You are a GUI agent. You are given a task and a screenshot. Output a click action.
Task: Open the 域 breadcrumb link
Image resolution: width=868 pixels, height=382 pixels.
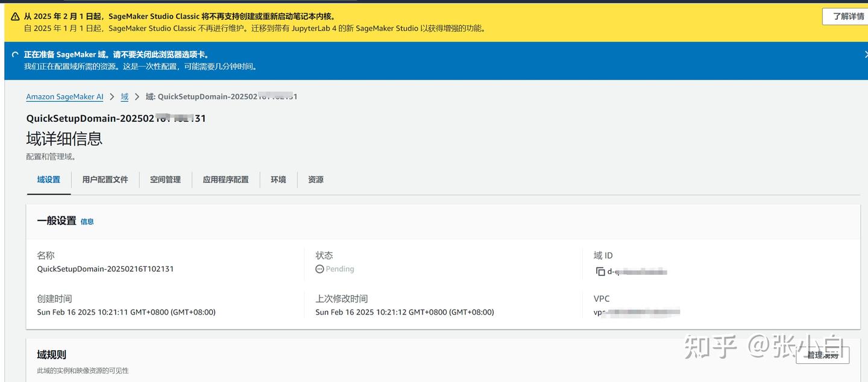pyautogui.click(x=125, y=97)
